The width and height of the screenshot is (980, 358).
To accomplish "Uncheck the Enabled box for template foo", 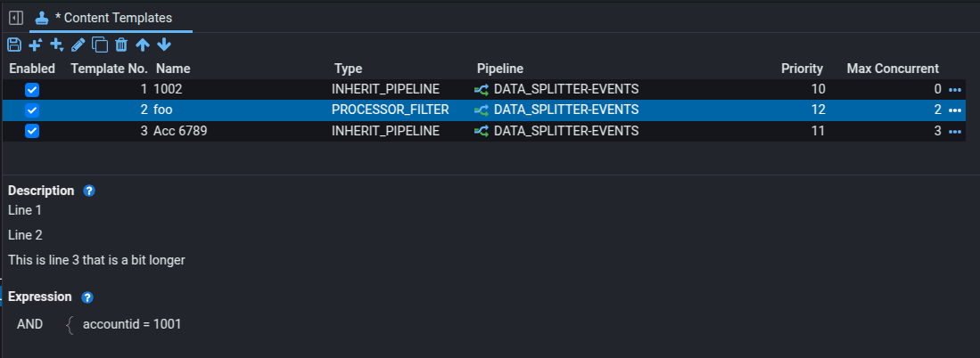I will click(32, 110).
